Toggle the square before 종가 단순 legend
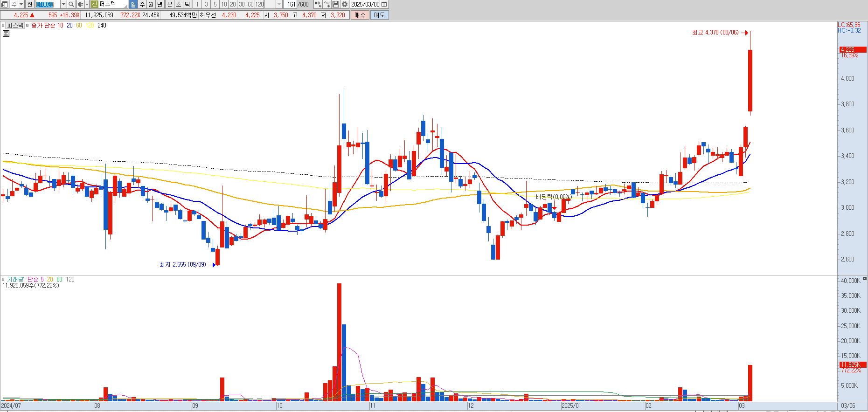868x412 pixels. 27,25
